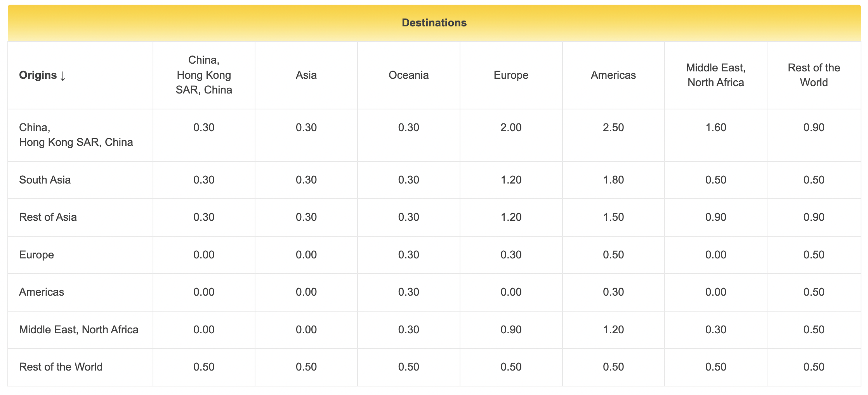Select the Middle East, North Africa column header

pos(716,75)
